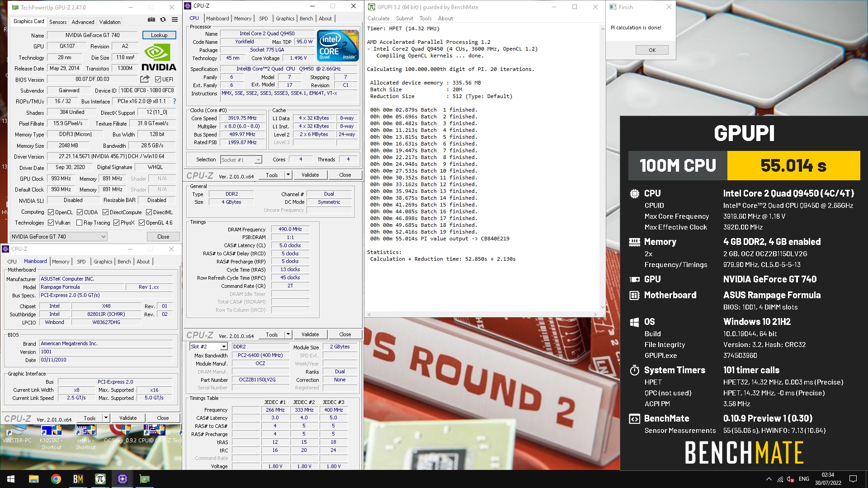Click the GPUPI pi icon in title bar
Screen dimensions: 868x488
click(x=371, y=7)
